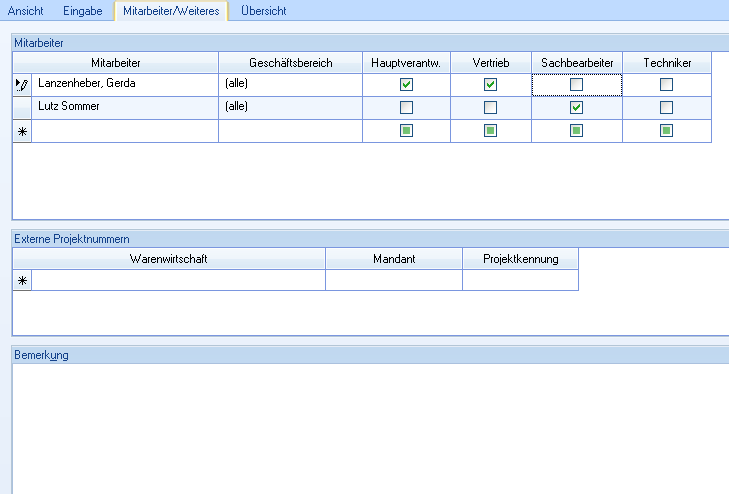Uncheck Sachbearbeiter for Lutz Sommer

[576, 107]
